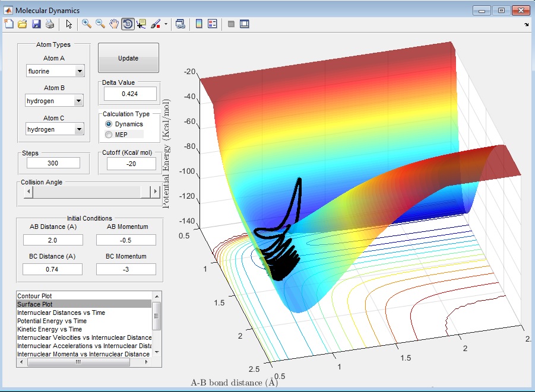Screen dimensions: 535x392
Task: Select the Zoom In magnifier tool
Action: [x=87, y=24]
